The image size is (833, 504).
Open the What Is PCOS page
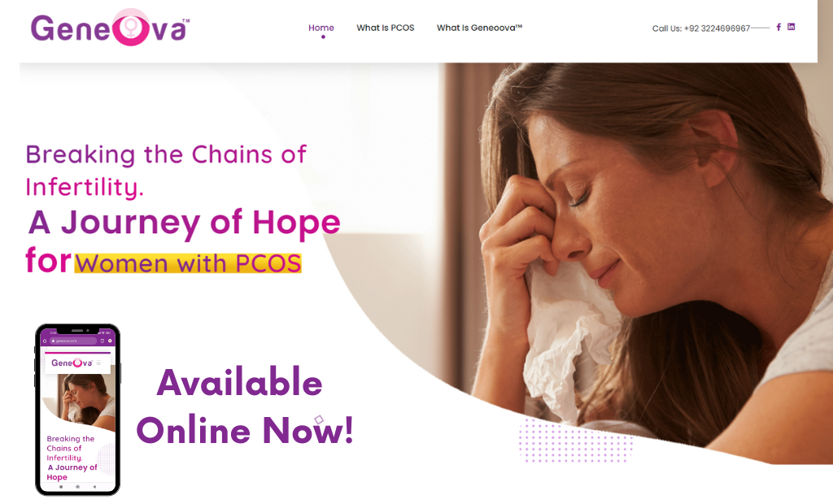[385, 28]
